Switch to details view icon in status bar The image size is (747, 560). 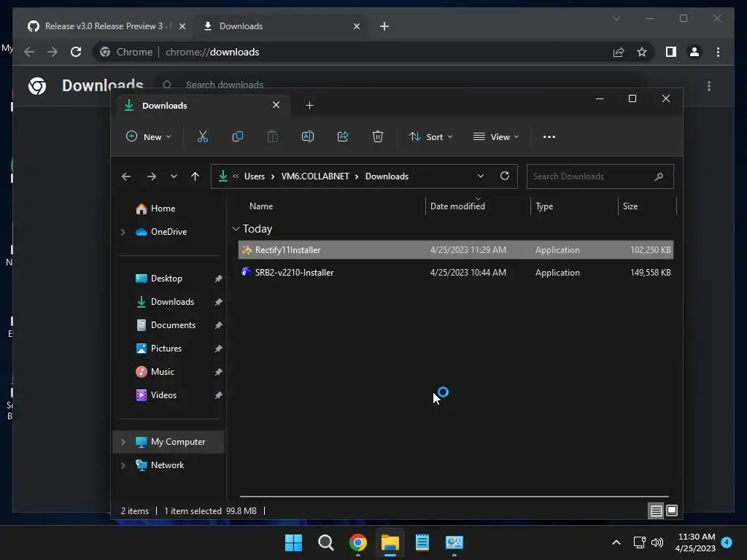656,511
